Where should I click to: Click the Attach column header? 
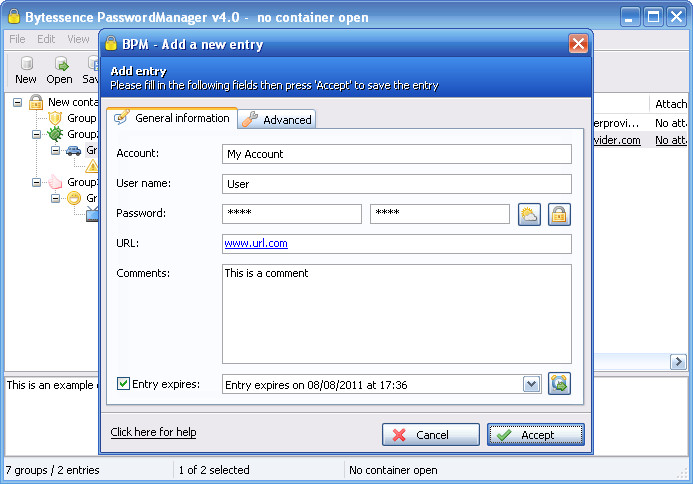click(669, 104)
